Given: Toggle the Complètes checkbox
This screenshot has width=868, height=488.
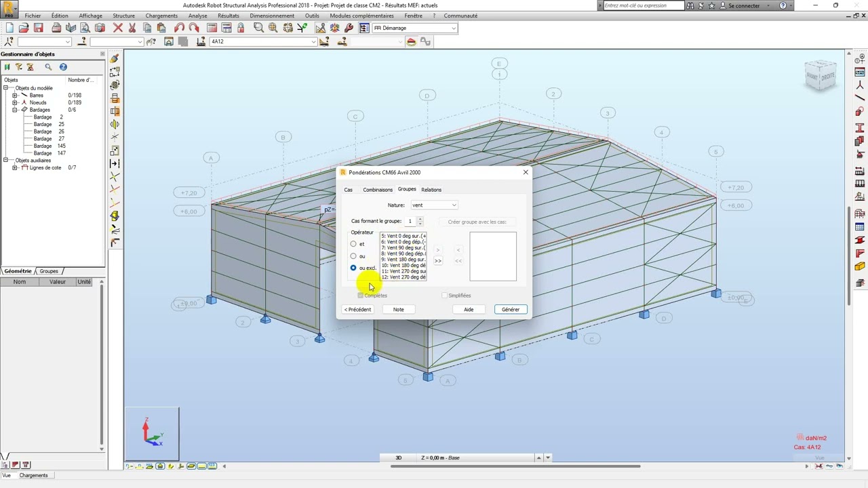Looking at the screenshot, I should pos(361,296).
